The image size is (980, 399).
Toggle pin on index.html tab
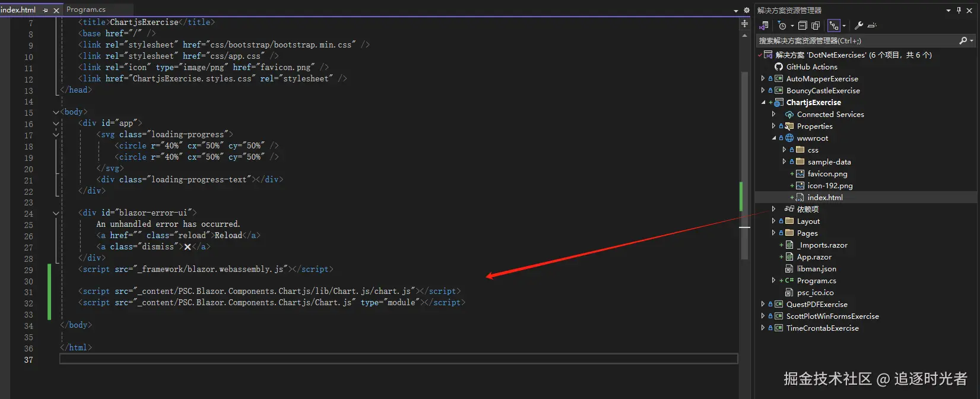46,10
